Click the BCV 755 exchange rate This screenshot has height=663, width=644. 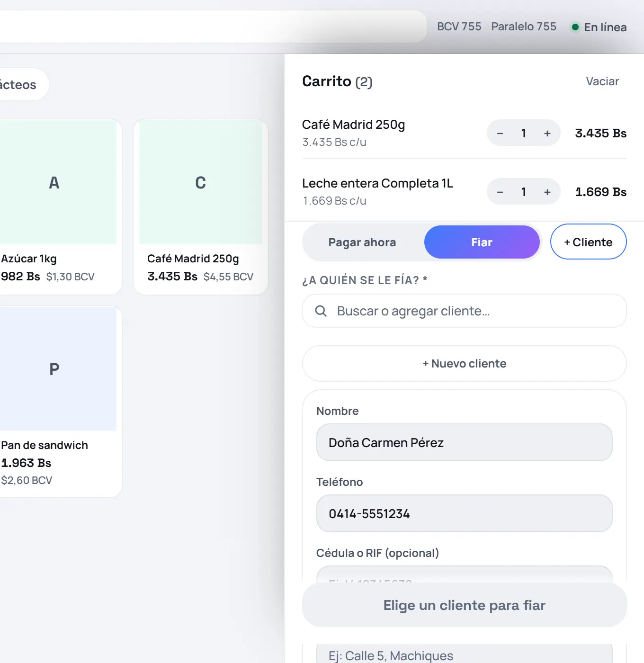459,27
